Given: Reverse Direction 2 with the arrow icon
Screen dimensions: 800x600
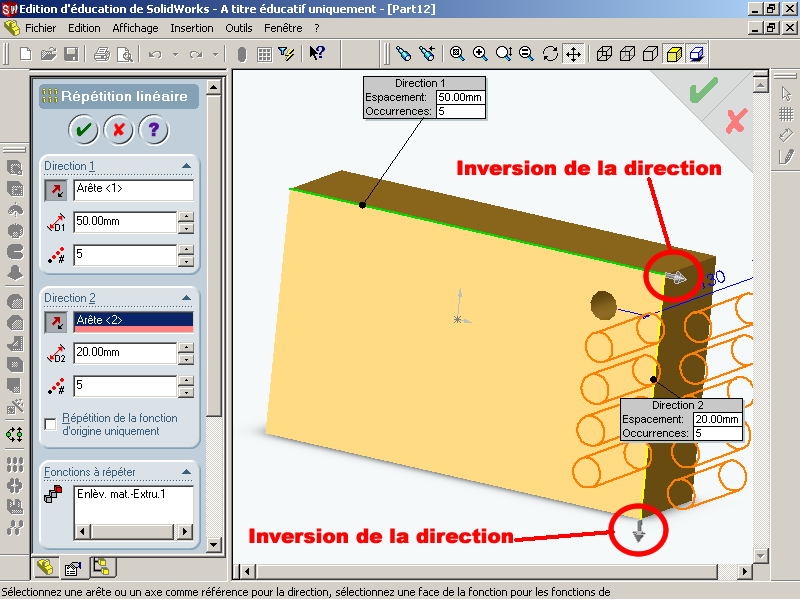Looking at the screenshot, I should click(55, 321).
